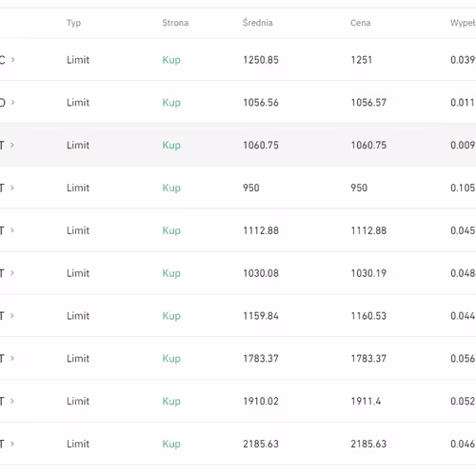476x476 pixels.
Task: Expand the row with average 1112.88
Action: click(x=12, y=230)
